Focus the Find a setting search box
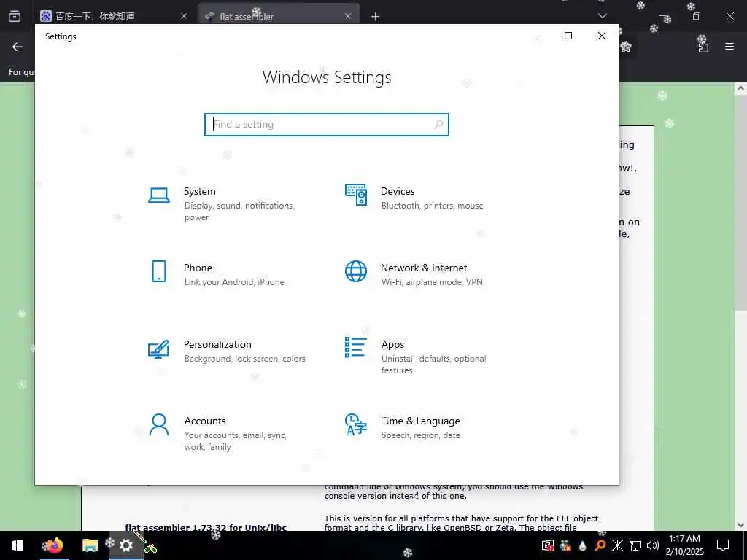 coord(327,124)
